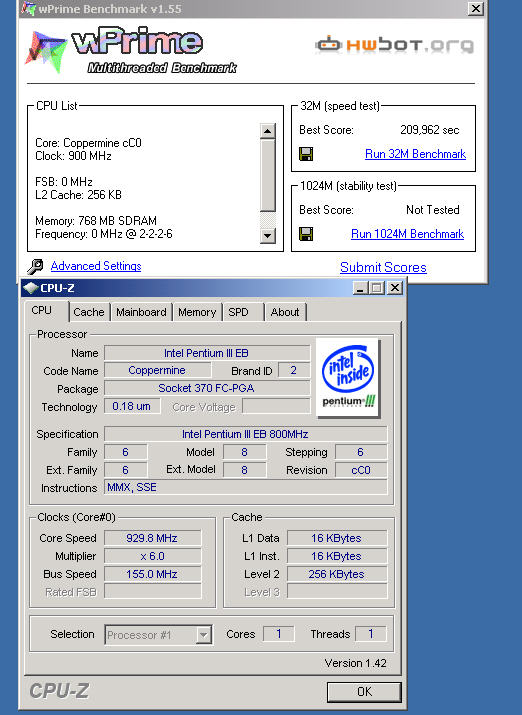Close the wPrime Benchmark window

pyautogui.click(x=475, y=8)
